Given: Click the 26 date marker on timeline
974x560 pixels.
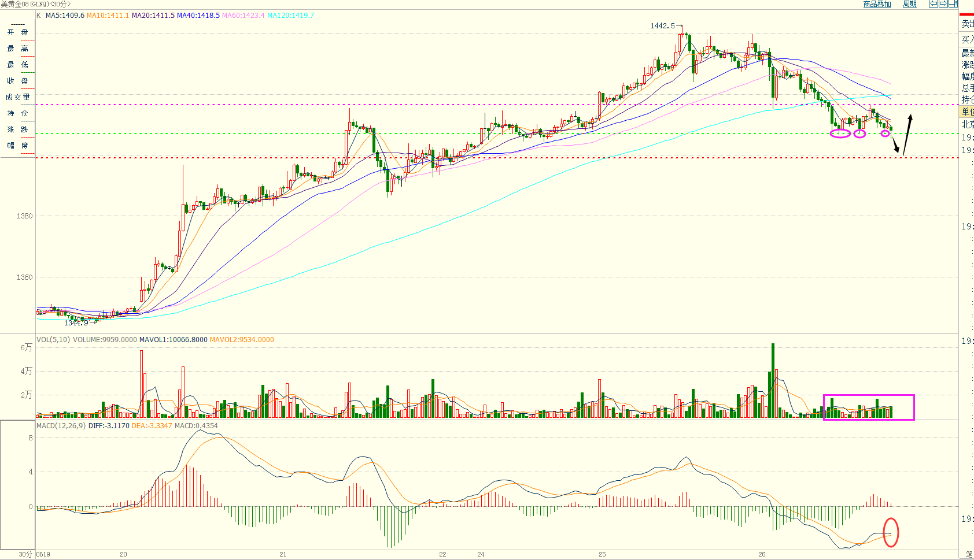Looking at the screenshot, I should (x=762, y=554).
